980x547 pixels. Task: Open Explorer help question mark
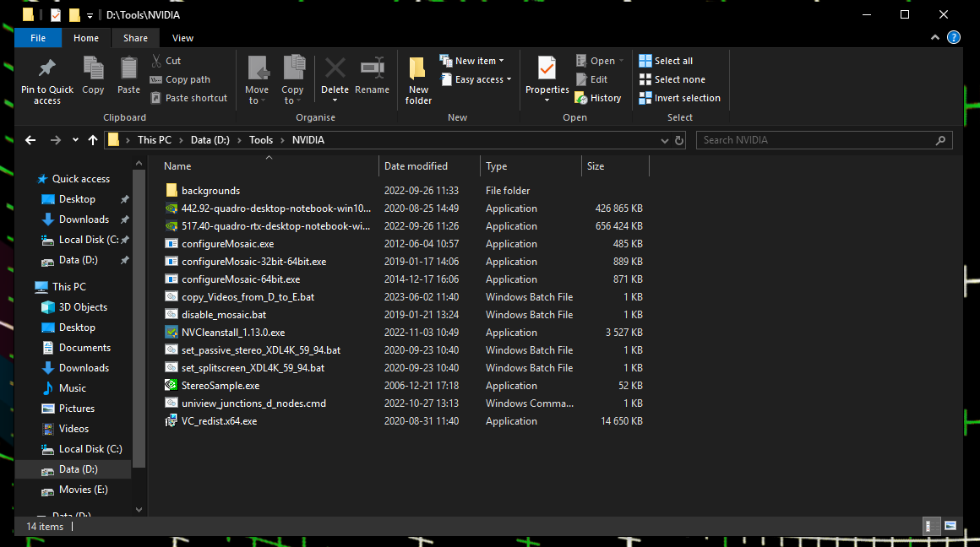954,37
